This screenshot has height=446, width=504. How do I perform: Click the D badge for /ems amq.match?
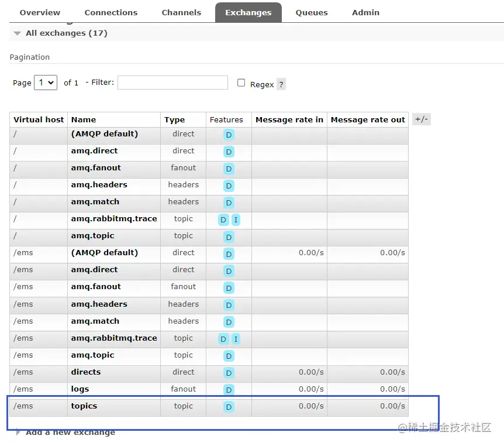(x=229, y=322)
